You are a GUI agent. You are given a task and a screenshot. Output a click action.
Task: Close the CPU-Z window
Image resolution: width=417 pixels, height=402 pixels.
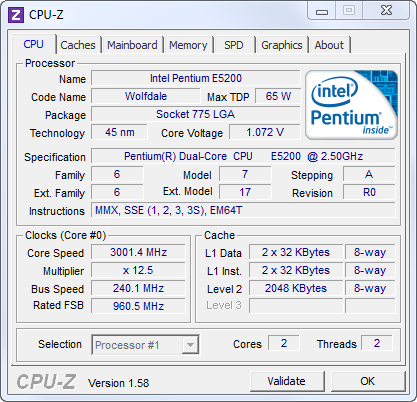(386, 11)
